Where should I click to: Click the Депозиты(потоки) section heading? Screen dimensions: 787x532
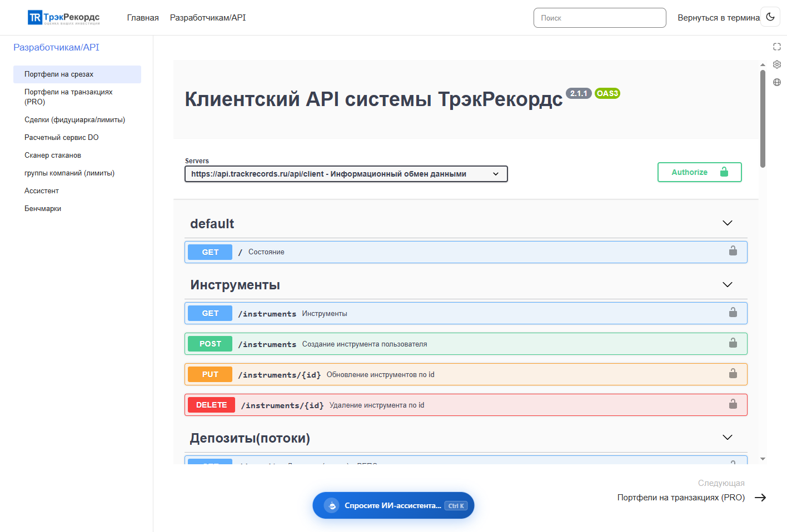pyautogui.click(x=250, y=438)
